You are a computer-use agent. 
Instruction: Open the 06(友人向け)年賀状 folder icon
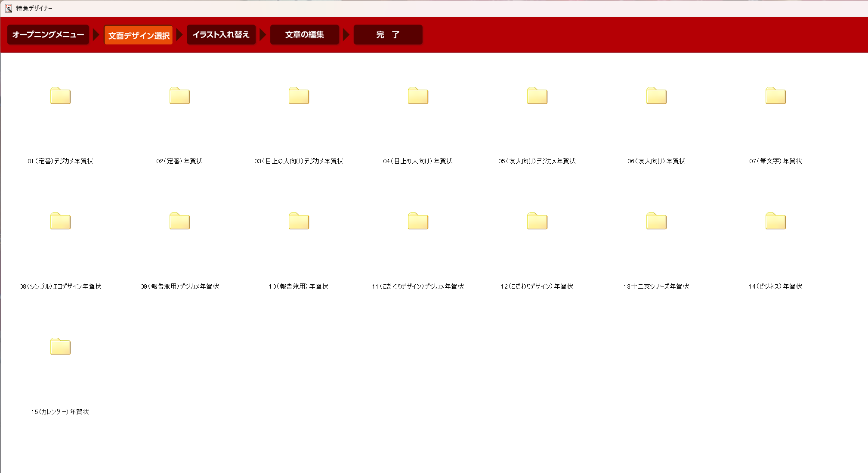click(656, 96)
